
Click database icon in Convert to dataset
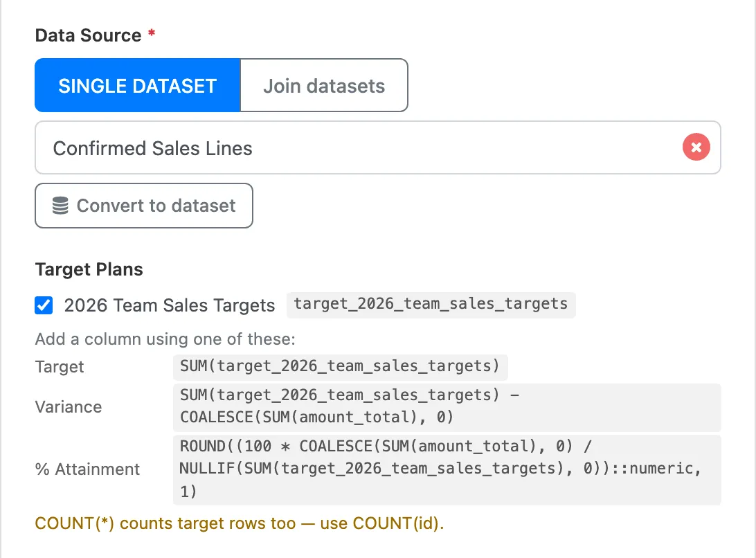60,206
